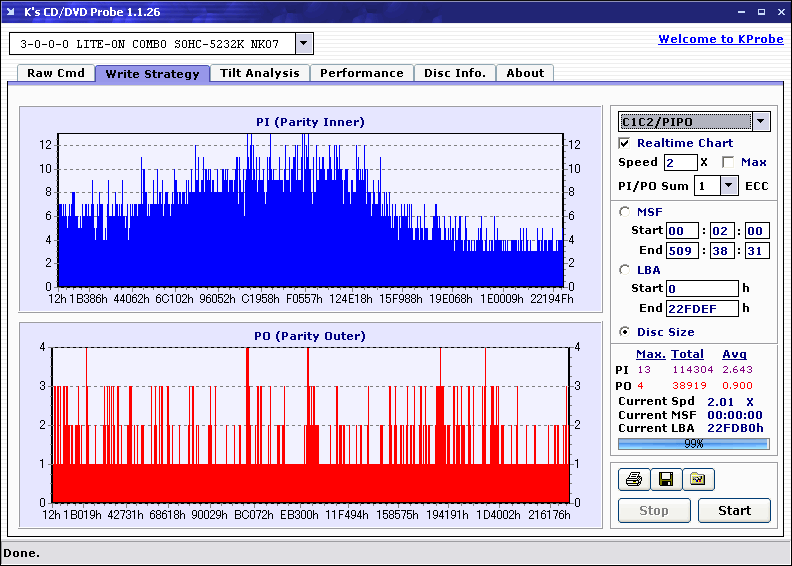The image size is (792, 566).
Task: Open the PI/PO Sum dropdown
Action: point(728,186)
